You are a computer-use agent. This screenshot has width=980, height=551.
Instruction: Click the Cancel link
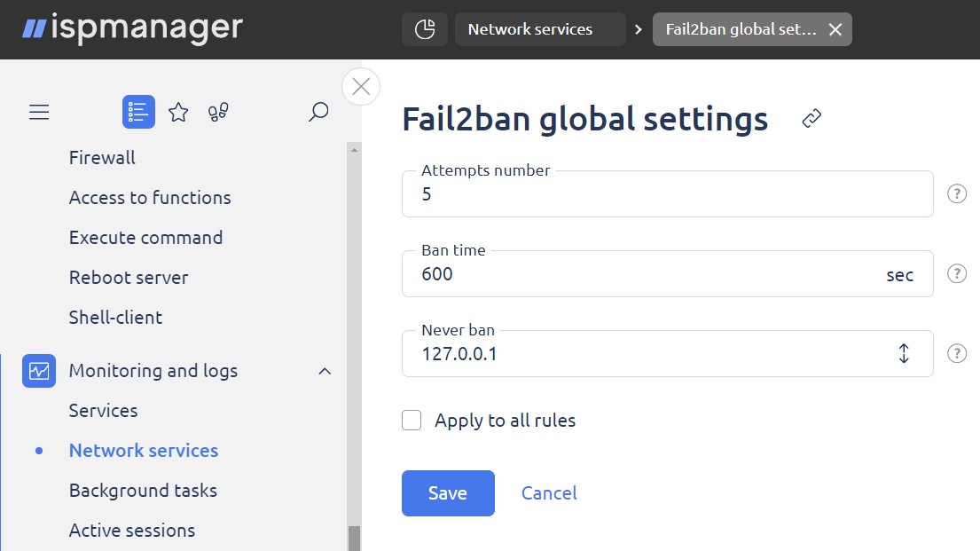549,493
